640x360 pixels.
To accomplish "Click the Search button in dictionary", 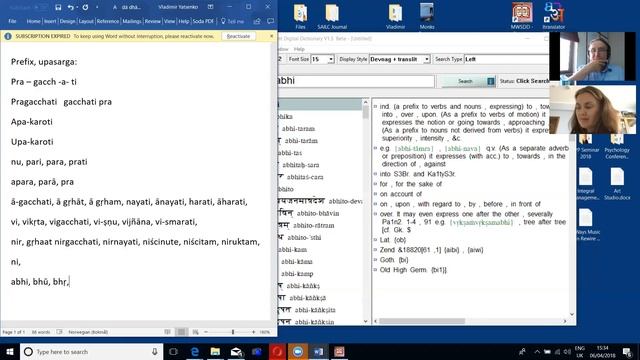I will point(465,81).
